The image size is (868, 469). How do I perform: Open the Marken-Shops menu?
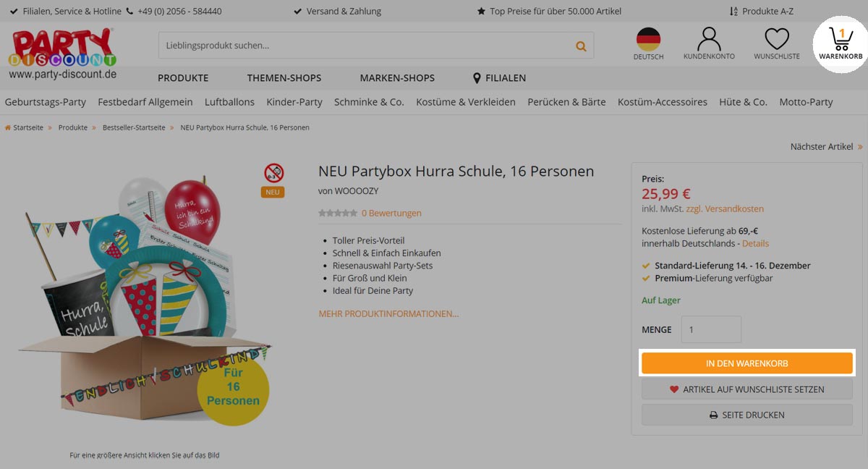coord(397,78)
